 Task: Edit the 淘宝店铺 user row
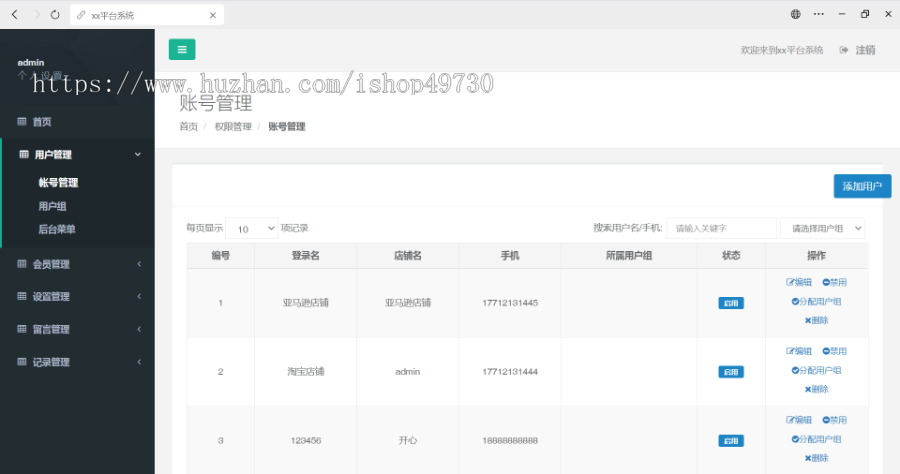click(x=799, y=351)
